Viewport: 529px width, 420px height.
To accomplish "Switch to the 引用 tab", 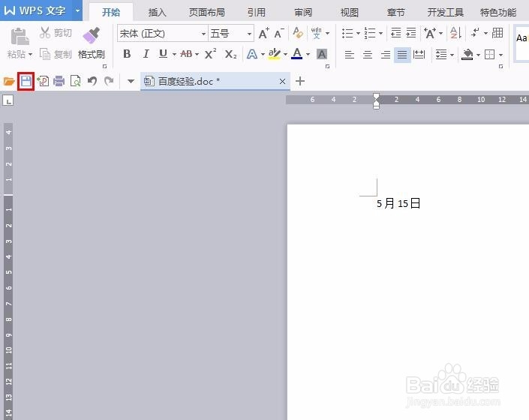I will click(257, 13).
